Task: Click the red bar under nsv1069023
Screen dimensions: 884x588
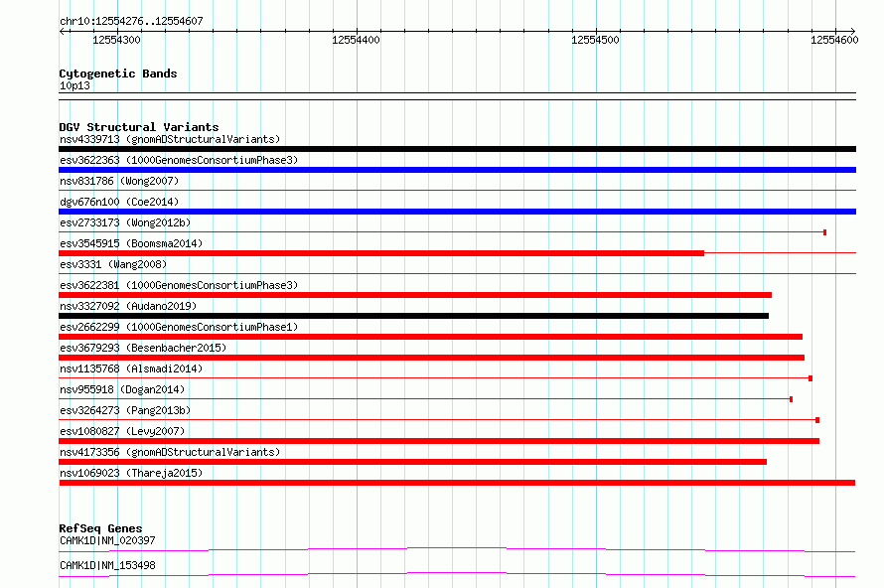Action: tap(457, 483)
